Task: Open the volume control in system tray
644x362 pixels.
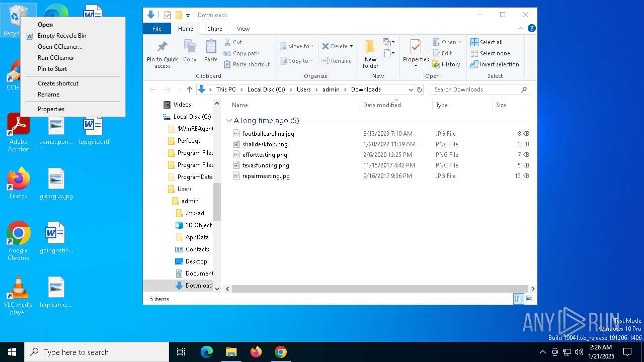Action: tap(579, 352)
